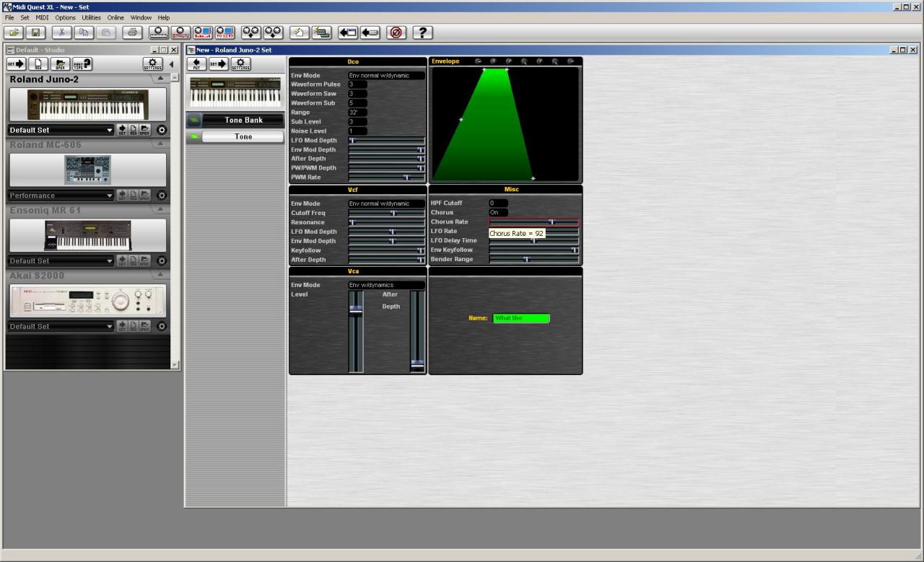Open Roland MC-505 Performance dropdown
Screen dimensions: 924x562
point(61,196)
